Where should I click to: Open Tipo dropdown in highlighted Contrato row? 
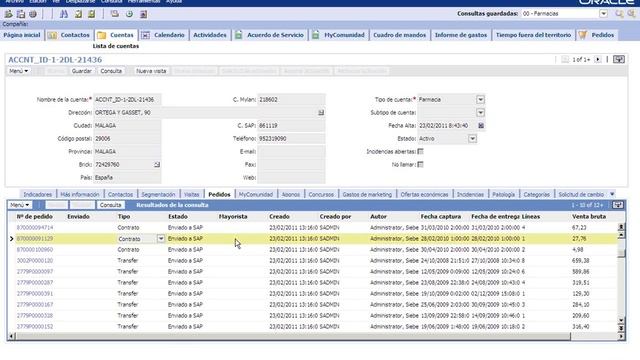pyautogui.click(x=161, y=239)
